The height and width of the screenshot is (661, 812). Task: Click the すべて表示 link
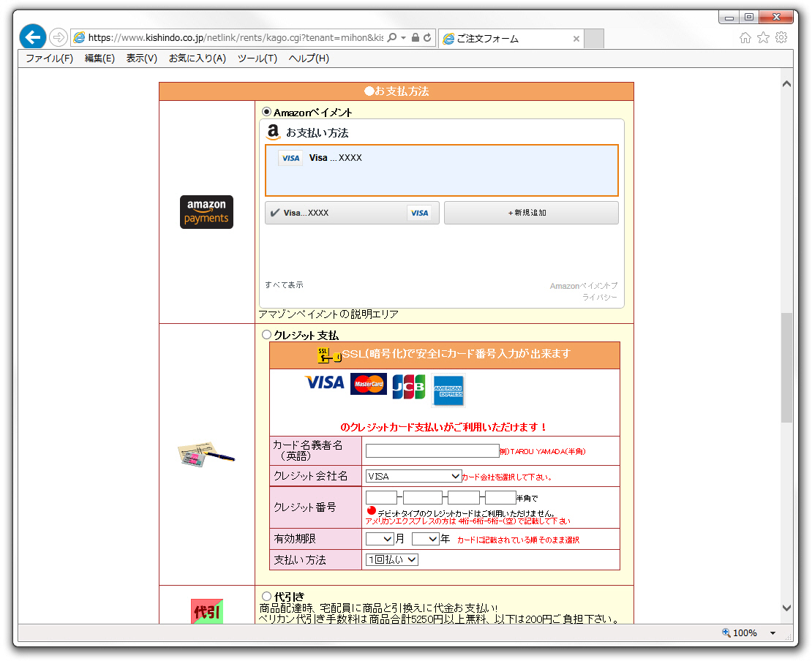(x=285, y=284)
